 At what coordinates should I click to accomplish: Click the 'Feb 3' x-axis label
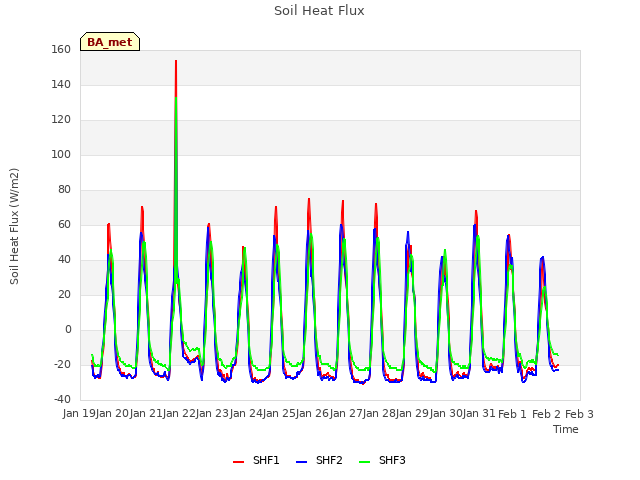pos(580,414)
